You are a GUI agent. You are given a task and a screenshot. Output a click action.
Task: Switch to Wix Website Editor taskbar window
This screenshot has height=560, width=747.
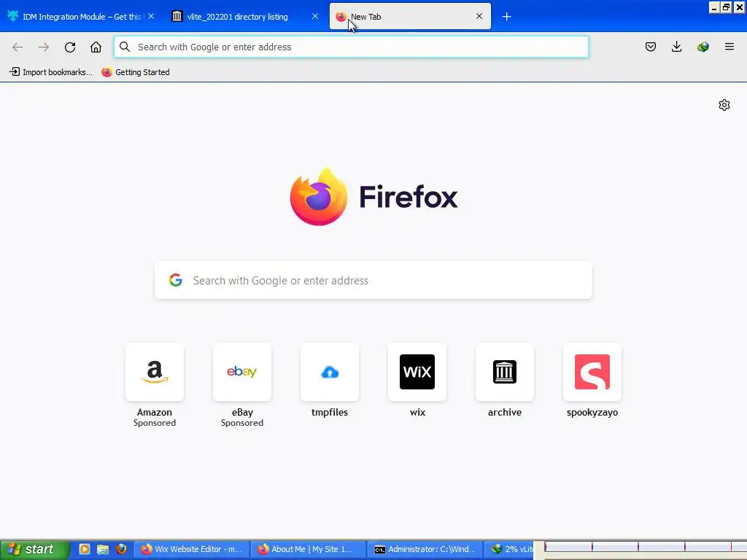pos(192,549)
